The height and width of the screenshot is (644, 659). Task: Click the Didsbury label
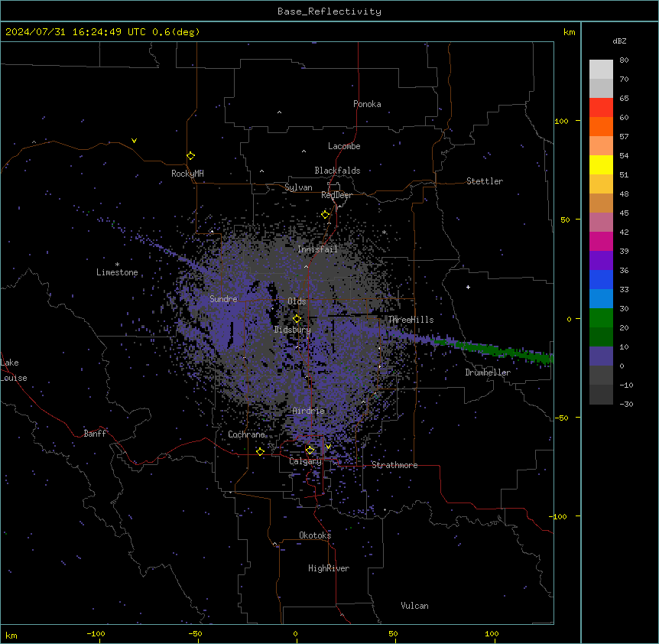(293, 330)
